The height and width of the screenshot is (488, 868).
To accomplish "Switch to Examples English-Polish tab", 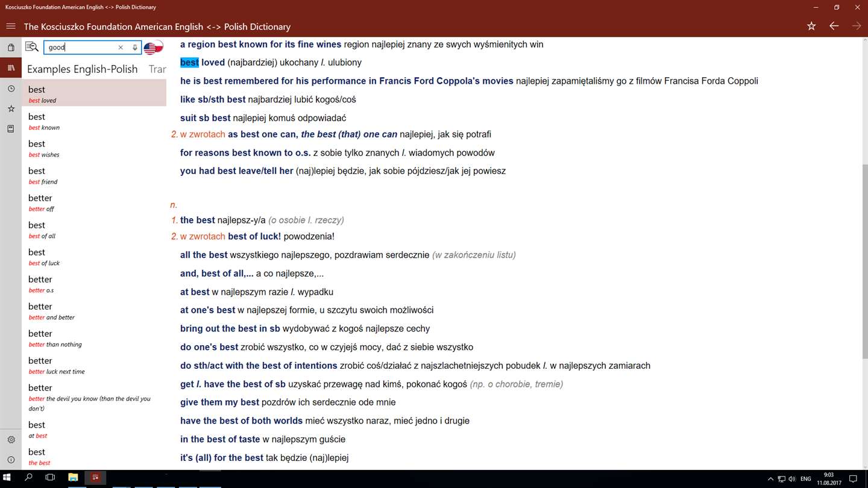I will click(83, 69).
